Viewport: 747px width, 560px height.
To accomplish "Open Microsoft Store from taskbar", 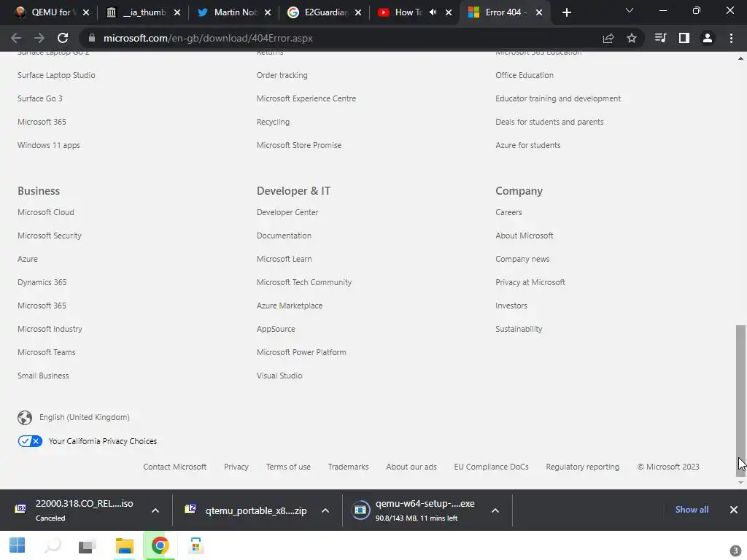I will point(196,545).
